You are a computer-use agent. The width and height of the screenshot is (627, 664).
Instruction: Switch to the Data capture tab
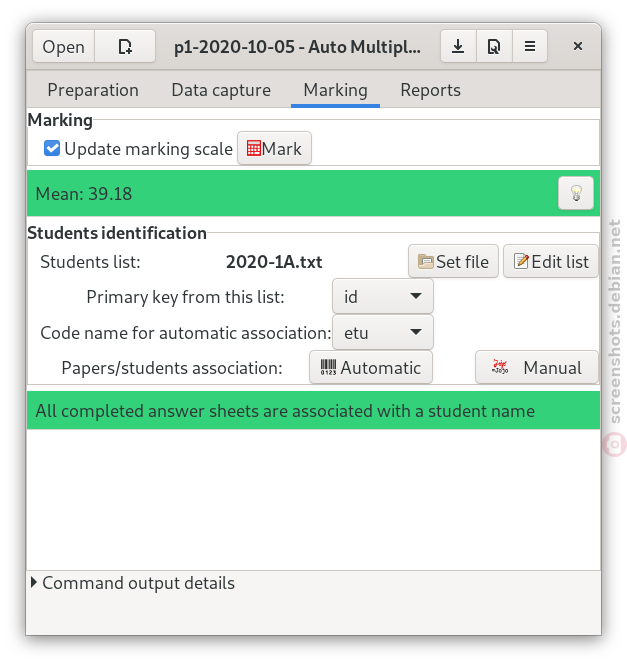(221, 90)
